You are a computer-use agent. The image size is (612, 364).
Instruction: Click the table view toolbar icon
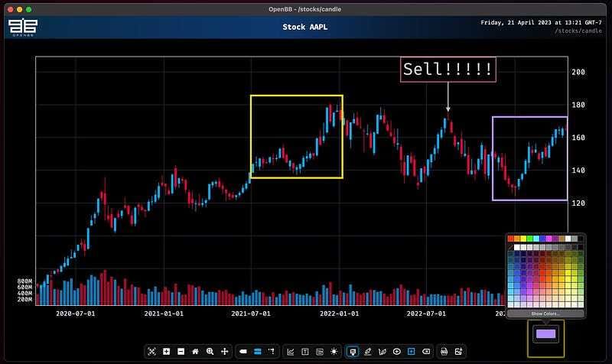tap(320, 352)
